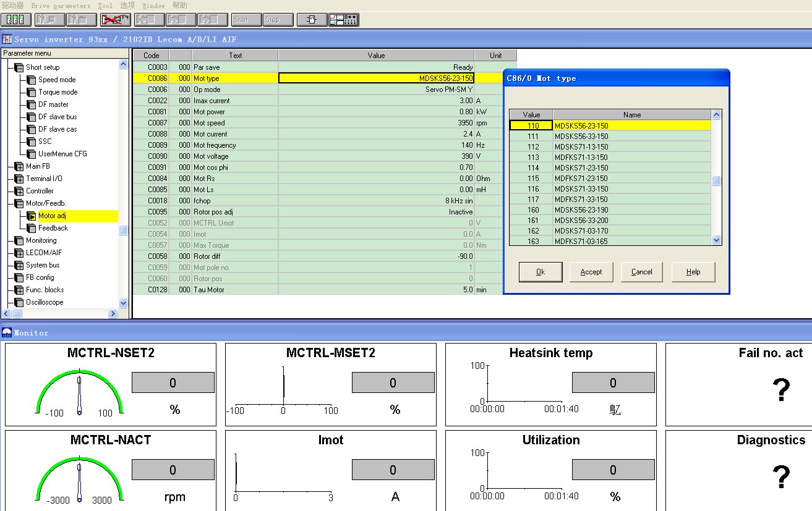This screenshot has height=511, width=812.
Task: Expand the Main FB tree node
Action: click(x=19, y=166)
